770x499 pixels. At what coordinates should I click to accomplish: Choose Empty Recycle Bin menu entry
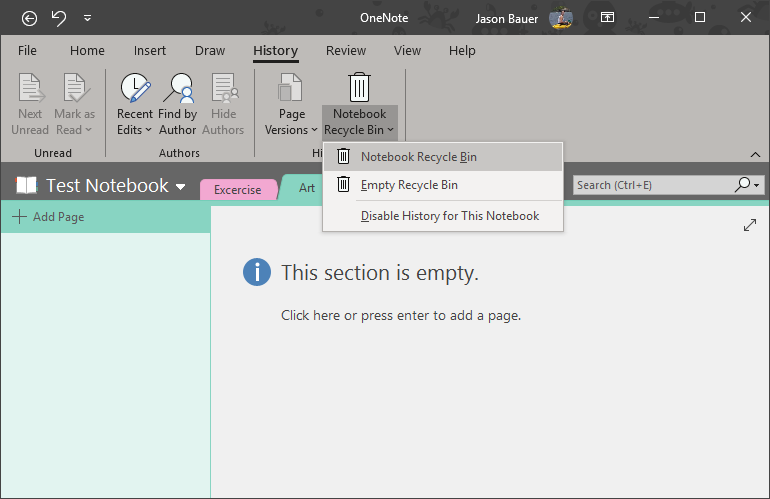coord(442,185)
